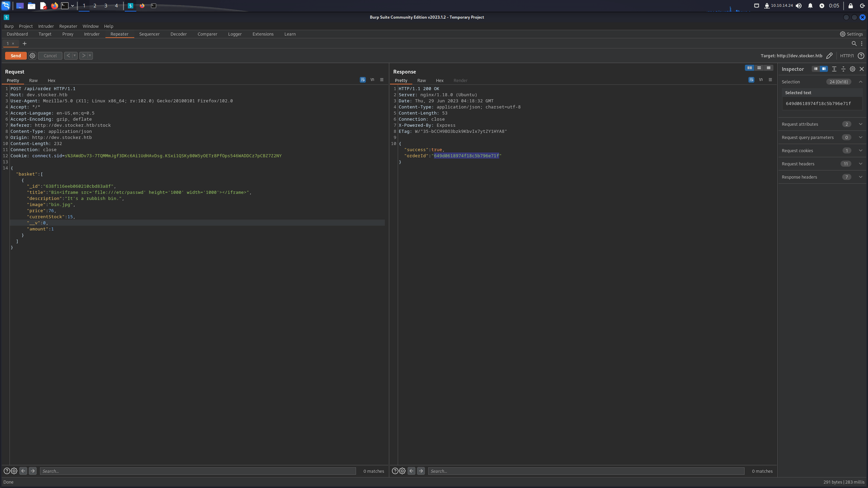Viewport: 868px width, 488px height.
Task: Open the Help menu
Action: pyautogui.click(x=108, y=26)
